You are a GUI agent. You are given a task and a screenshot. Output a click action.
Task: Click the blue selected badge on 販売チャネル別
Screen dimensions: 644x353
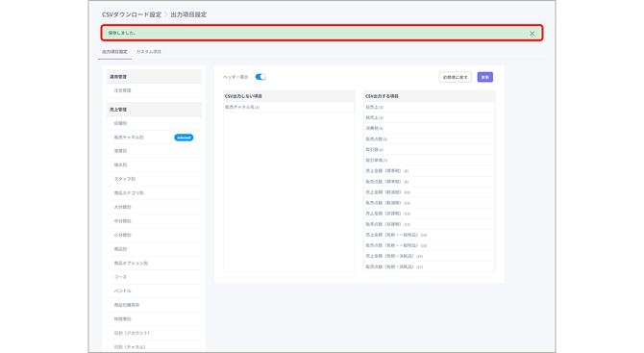pyautogui.click(x=184, y=138)
